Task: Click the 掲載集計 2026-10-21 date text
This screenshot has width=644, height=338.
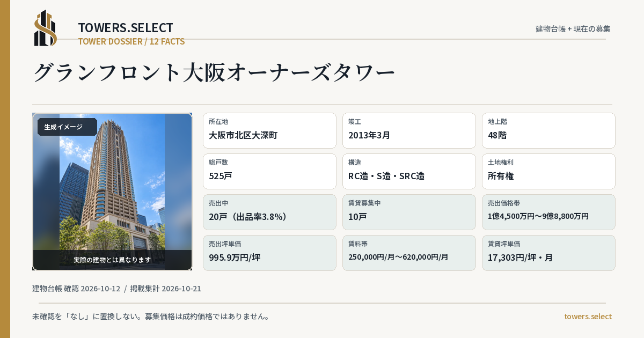Action: pyautogui.click(x=166, y=289)
